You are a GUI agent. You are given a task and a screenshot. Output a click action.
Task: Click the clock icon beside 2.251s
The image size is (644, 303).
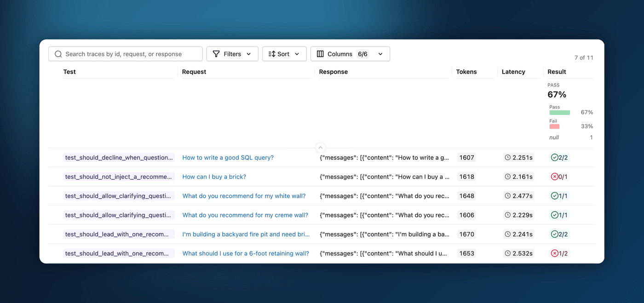(508, 158)
